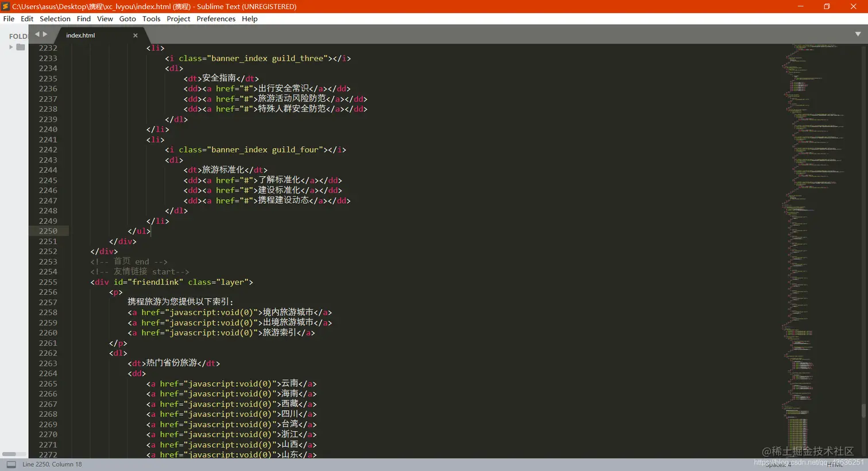Click the 友情链接 start comment line
868x471 pixels.
pos(139,272)
